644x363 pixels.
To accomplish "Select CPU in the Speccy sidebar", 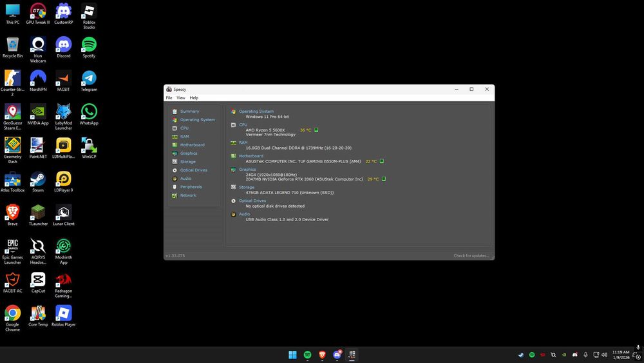I will (x=184, y=128).
